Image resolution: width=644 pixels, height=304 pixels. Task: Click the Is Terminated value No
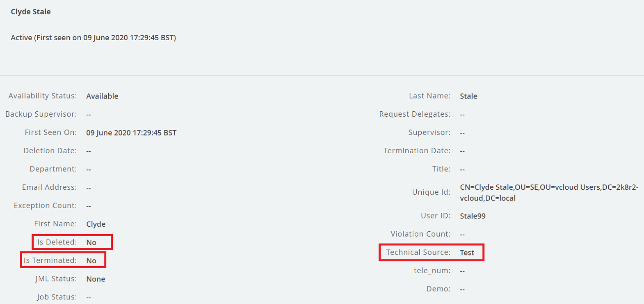pos(91,261)
